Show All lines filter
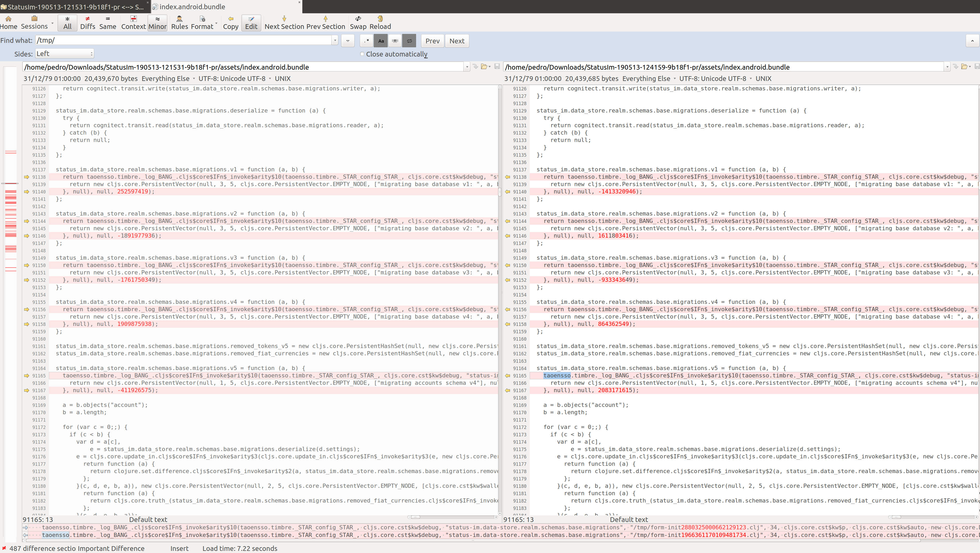Screen dimensions: 980x553 click(x=67, y=23)
